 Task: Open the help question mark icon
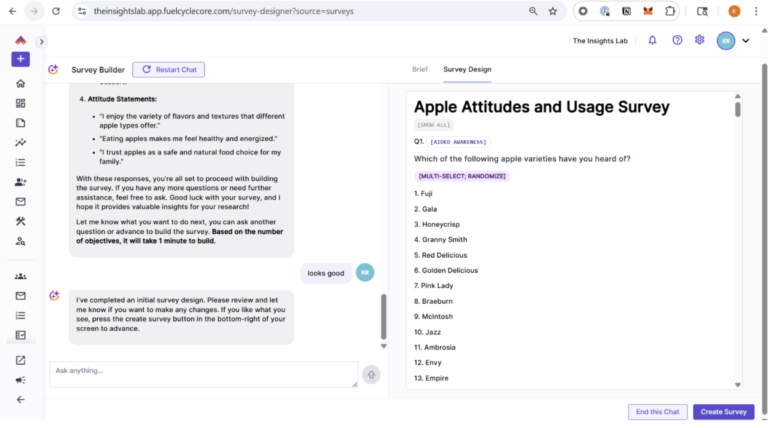coord(677,41)
